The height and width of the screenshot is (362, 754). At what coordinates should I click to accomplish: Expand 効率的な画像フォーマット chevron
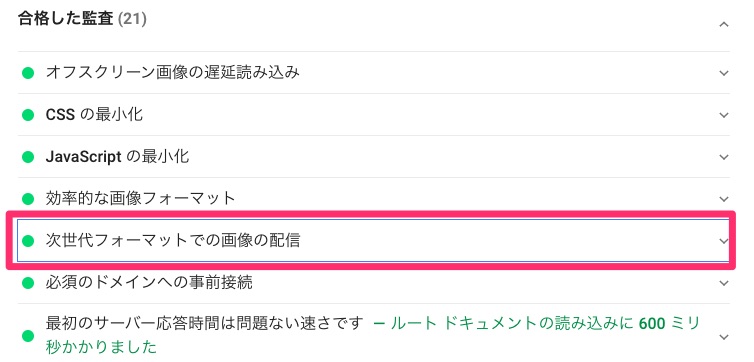point(724,199)
